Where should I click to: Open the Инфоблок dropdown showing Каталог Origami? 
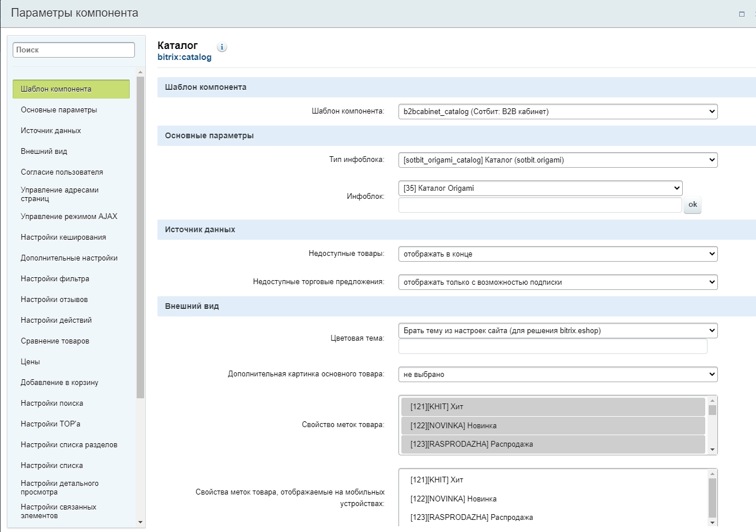pyautogui.click(x=540, y=188)
